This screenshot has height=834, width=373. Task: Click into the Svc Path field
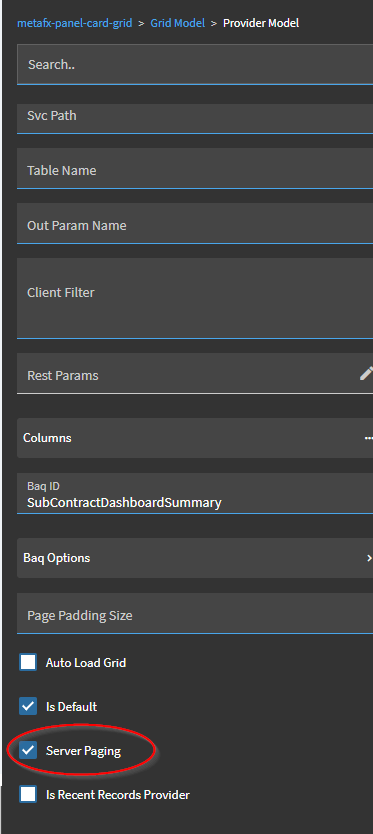pos(195,119)
